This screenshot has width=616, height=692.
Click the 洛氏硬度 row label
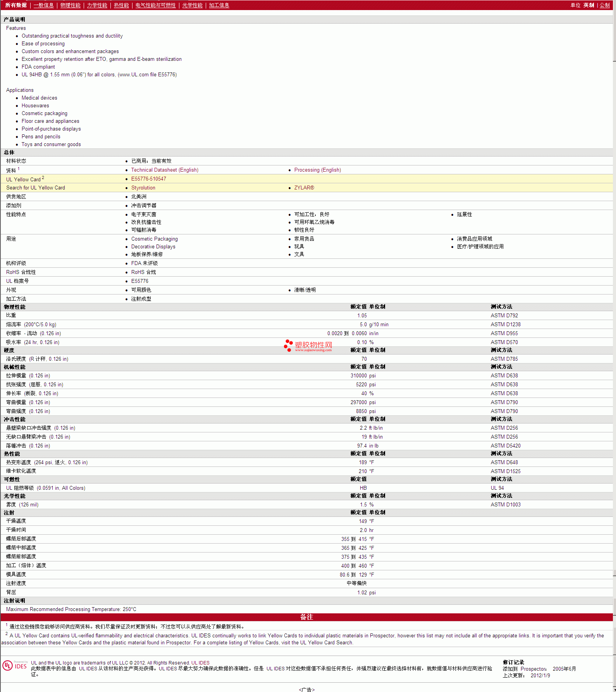[x=37, y=359]
